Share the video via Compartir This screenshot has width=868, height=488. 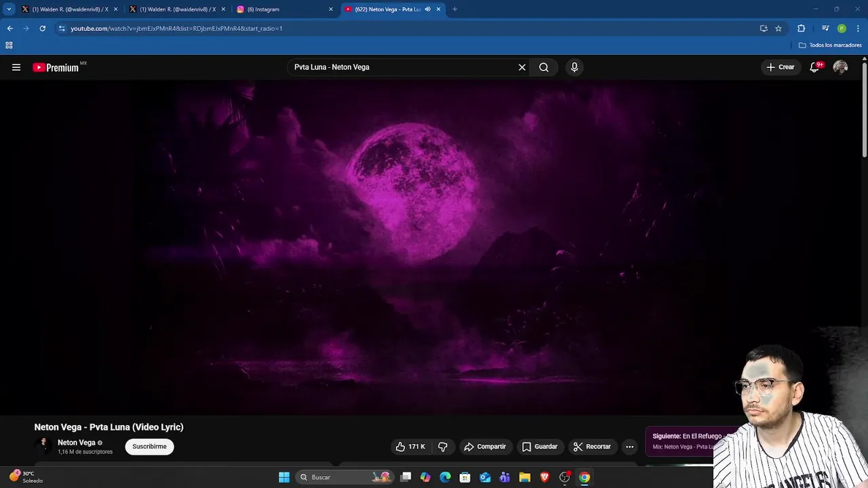point(485,447)
